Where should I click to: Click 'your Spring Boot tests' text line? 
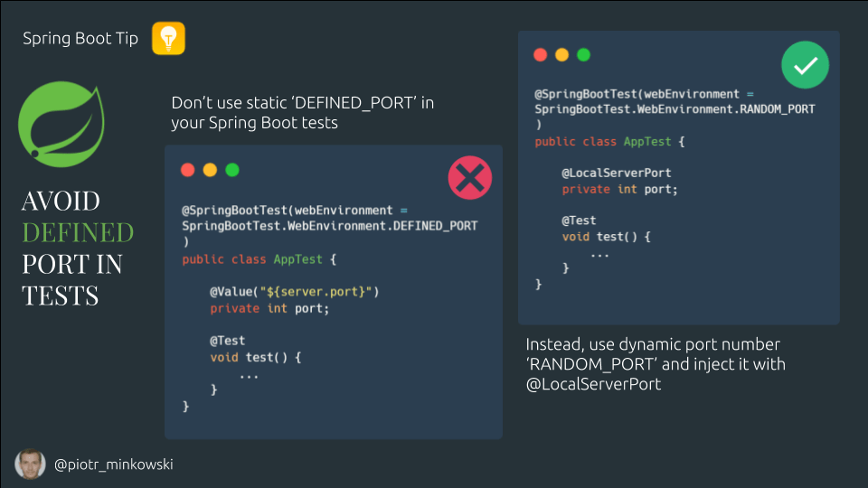255,123
